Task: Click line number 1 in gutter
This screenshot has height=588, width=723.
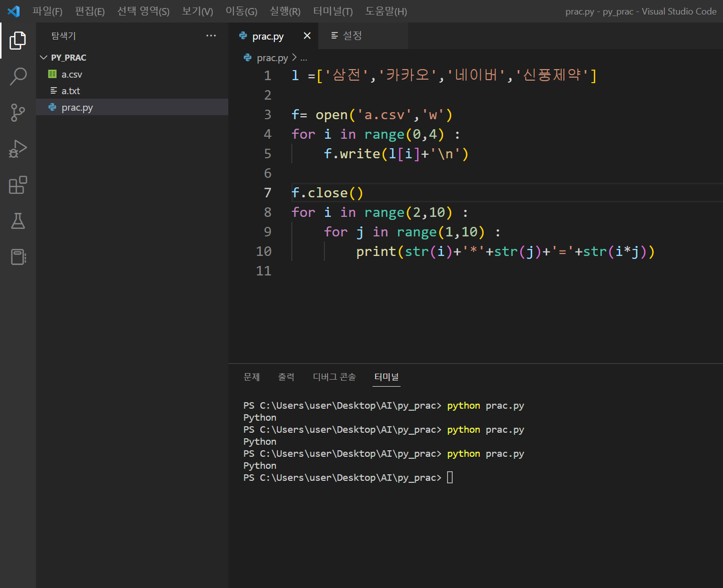Action: tap(268, 76)
